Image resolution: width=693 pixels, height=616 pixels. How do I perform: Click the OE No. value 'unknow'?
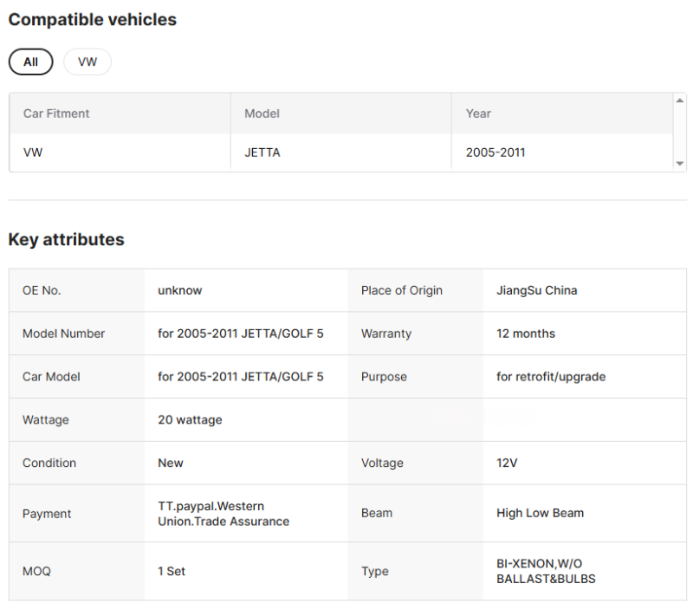pyautogui.click(x=179, y=290)
